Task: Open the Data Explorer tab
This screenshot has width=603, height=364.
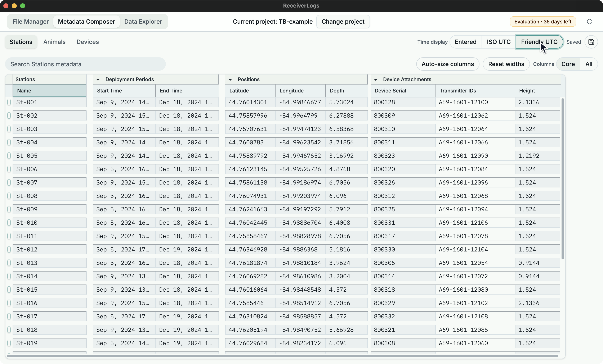Action: (x=143, y=22)
